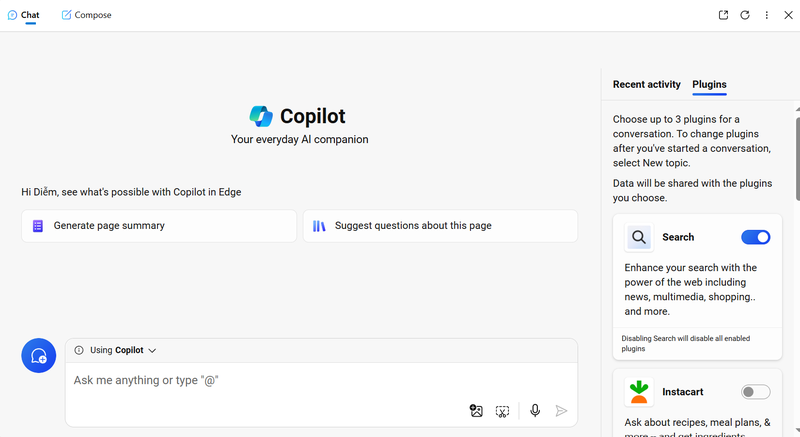Disable the Search plugin toggle
800x437 pixels.
coord(756,237)
